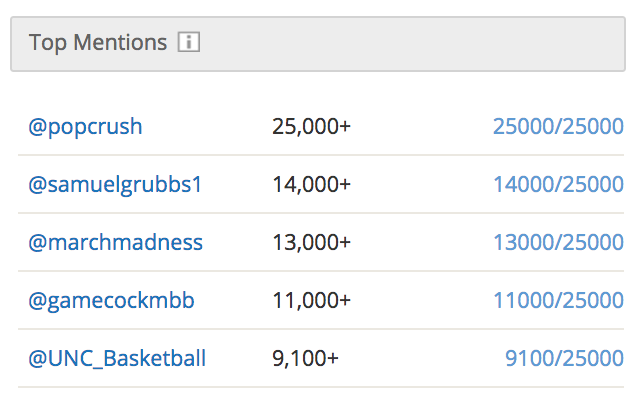Image resolution: width=640 pixels, height=404 pixels.
Task: Open the @gamecockmbb mention link
Action: click(111, 301)
